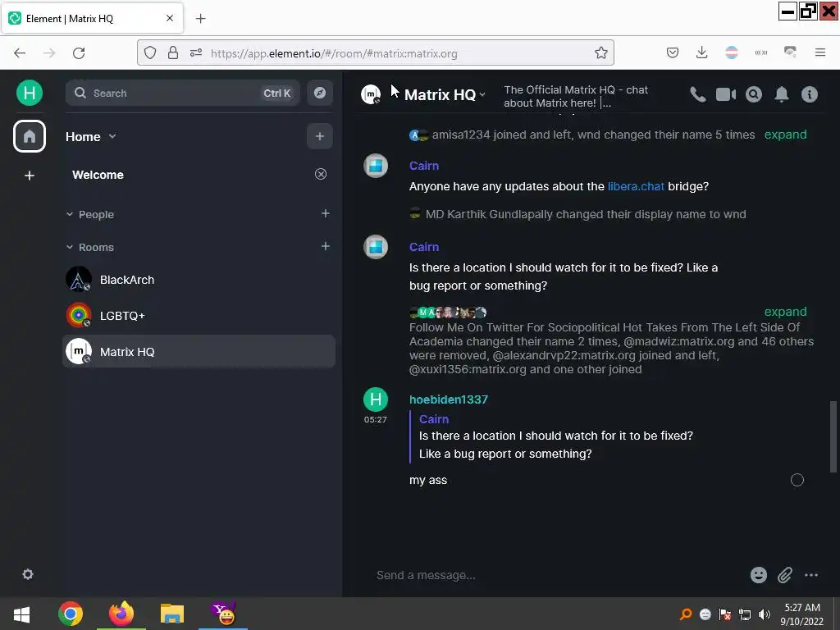Open quick settings gear icon

click(28, 574)
